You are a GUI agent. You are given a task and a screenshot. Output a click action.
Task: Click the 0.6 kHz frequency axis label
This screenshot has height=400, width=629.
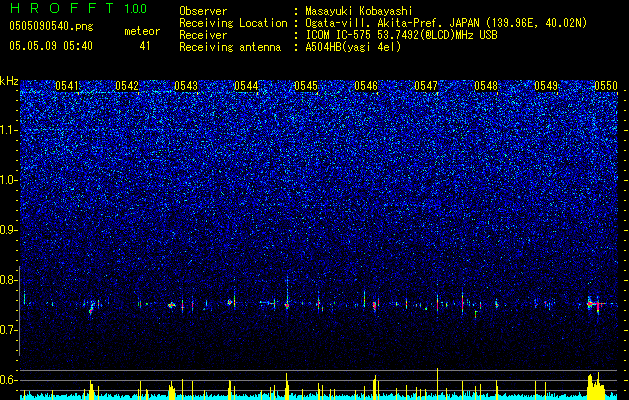point(9,380)
